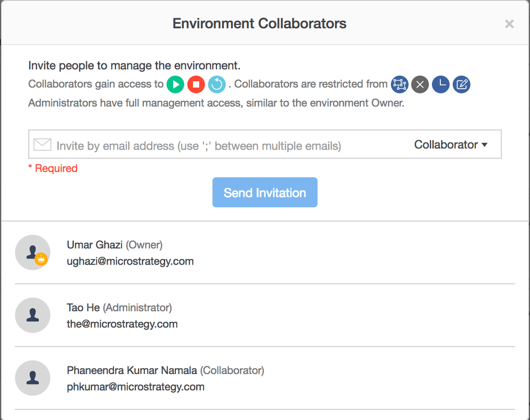
Task: Click Tao He's user avatar
Action: point(33,315)
